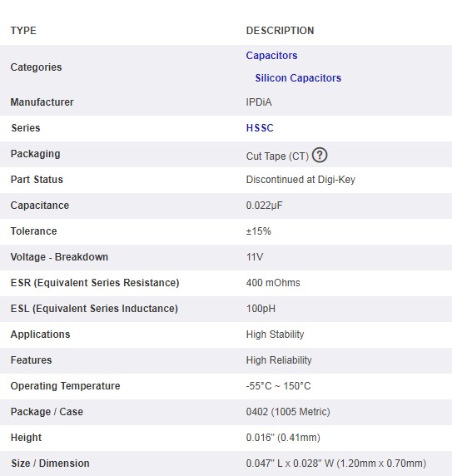Open the HSSC series link
The image size is (452, 476).
point(260,128)
